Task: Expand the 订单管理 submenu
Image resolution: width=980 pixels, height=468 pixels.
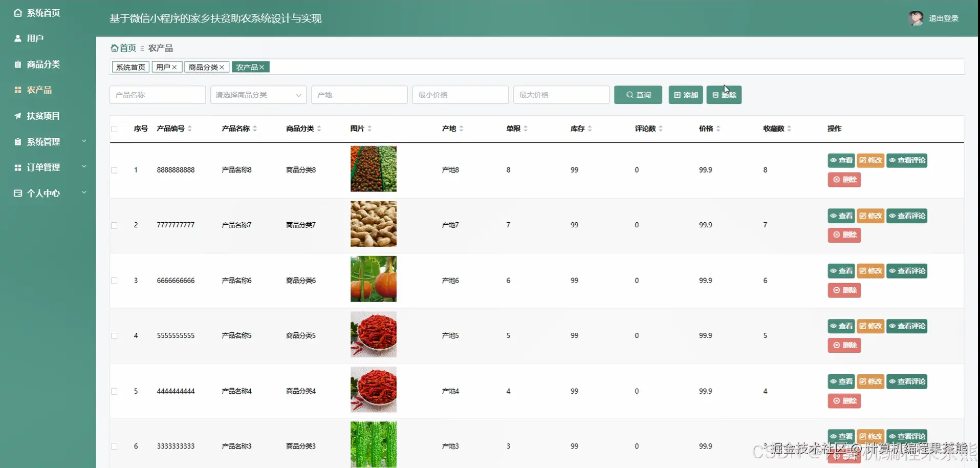Action: (50, 167)
